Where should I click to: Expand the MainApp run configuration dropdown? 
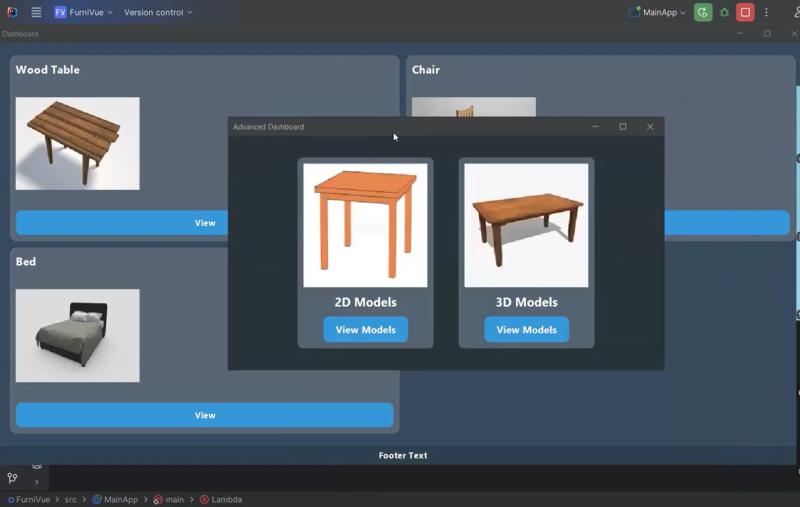[658, 13]
